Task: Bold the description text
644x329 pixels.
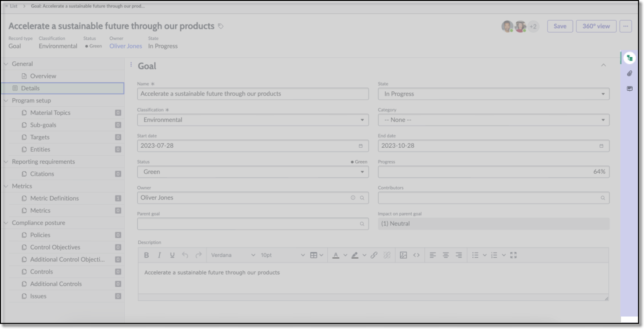Action: point(146,255)
